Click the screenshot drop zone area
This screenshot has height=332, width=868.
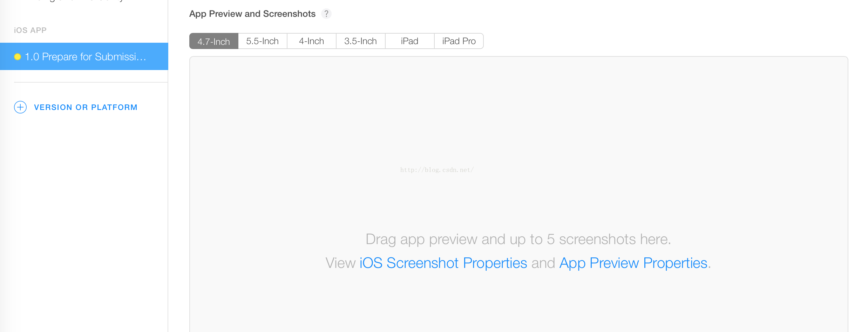click(x=518, y=194)
